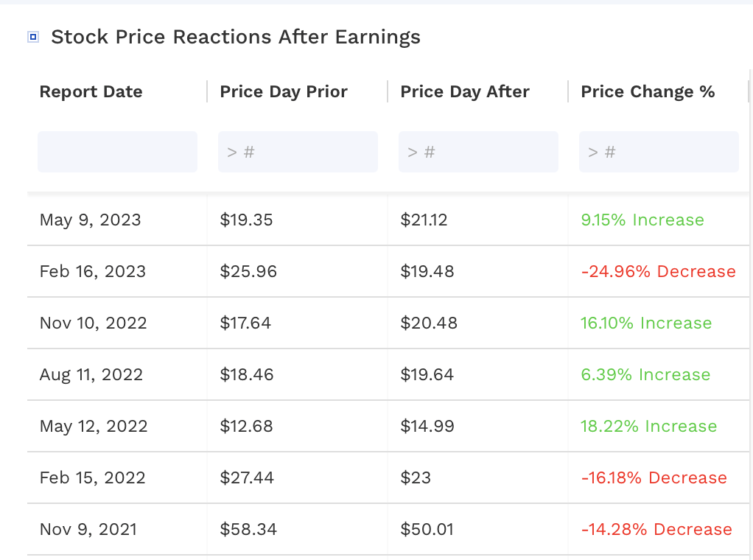Screen dimensions: 753x560
Task: Select the Aug 11, 2022 date cell
Action: 91,374
